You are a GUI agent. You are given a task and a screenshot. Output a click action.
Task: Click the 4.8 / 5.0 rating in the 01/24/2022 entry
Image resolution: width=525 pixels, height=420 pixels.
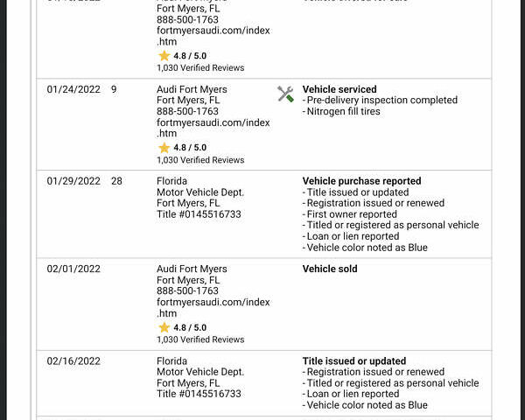(190, 148)
